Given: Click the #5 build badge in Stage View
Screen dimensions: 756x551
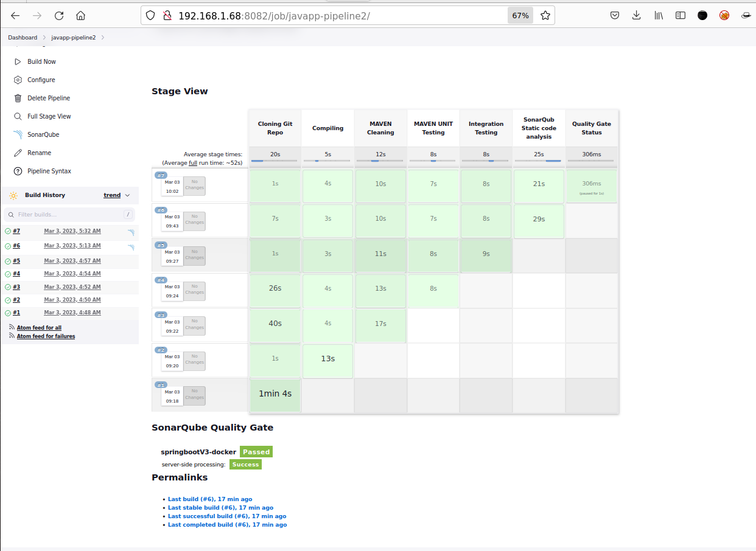Looking at the screenshot, I should tap(161, 245).
